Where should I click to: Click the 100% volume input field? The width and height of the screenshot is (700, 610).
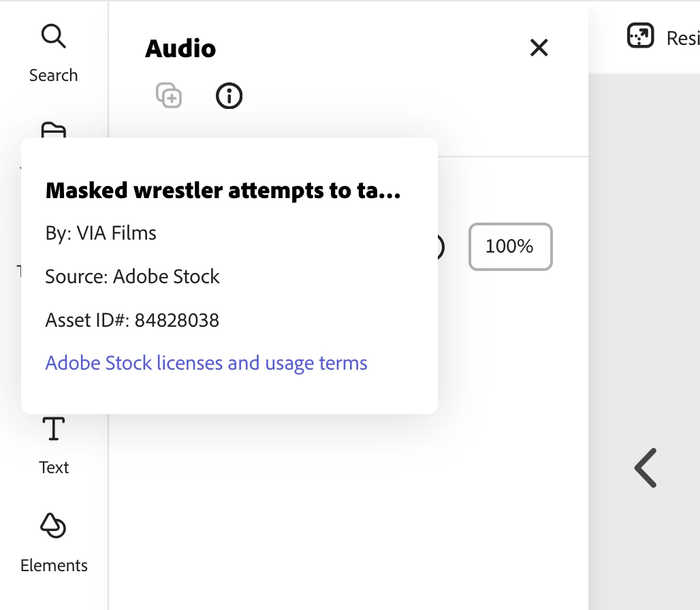tap(510, 246)
